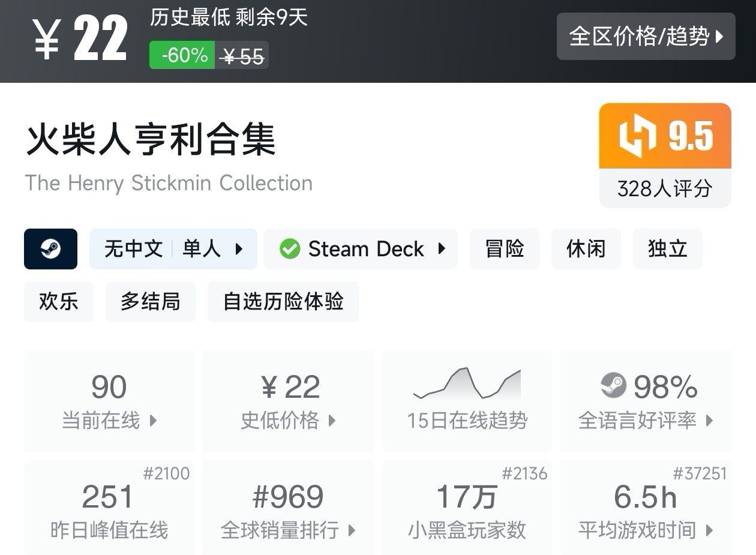The width and height of the screenshot is (756, 555).
Task: Expand the 无中文 单人 language details
Action: pos(173,249)
